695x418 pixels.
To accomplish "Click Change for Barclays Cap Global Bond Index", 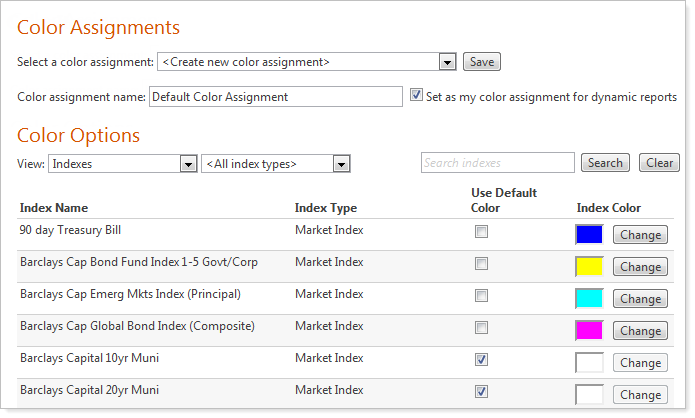I will tap(640, 331).
